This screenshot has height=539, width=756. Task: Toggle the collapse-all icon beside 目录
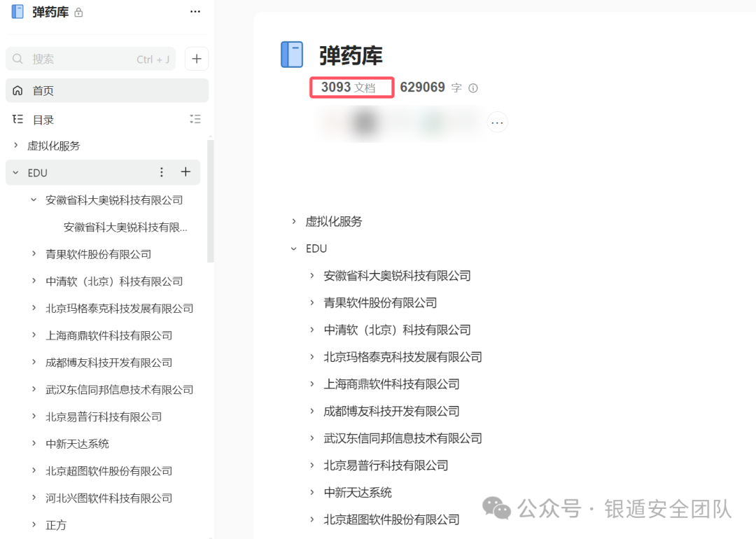195,119
